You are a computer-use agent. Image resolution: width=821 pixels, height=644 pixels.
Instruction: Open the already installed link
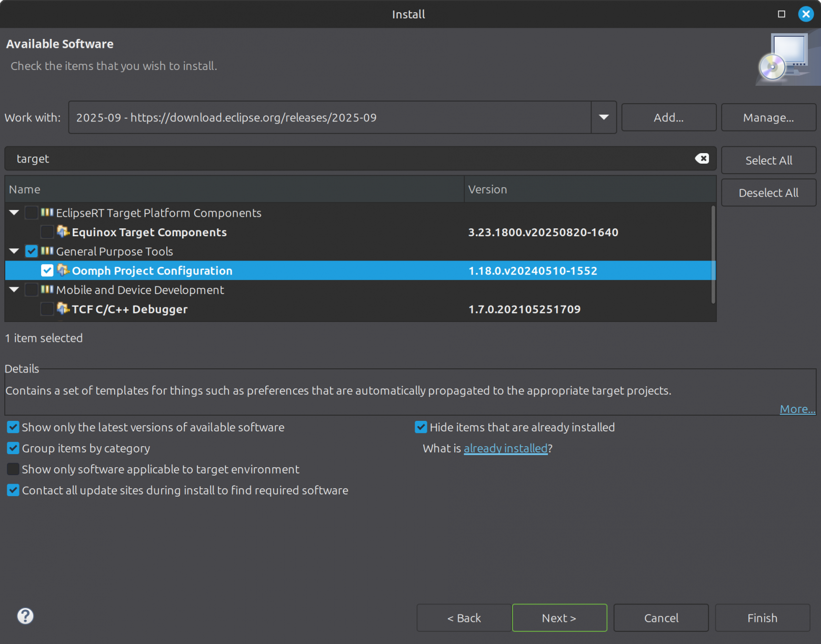tap(505, 448)
